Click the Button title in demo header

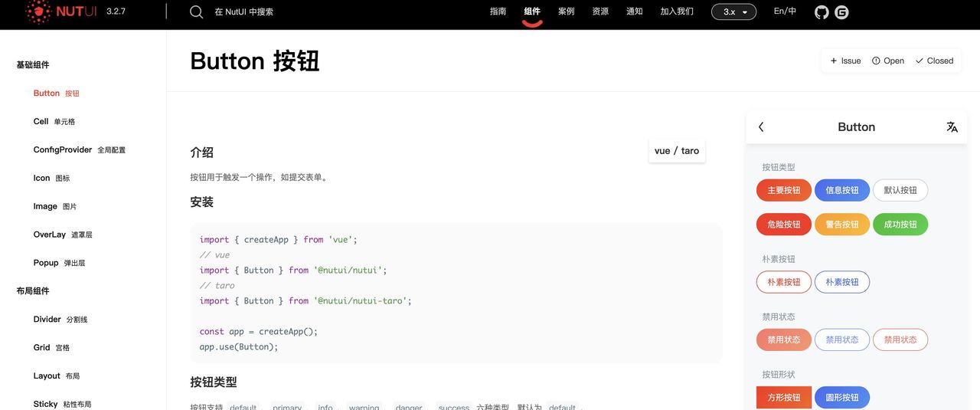tap(856, 127)
